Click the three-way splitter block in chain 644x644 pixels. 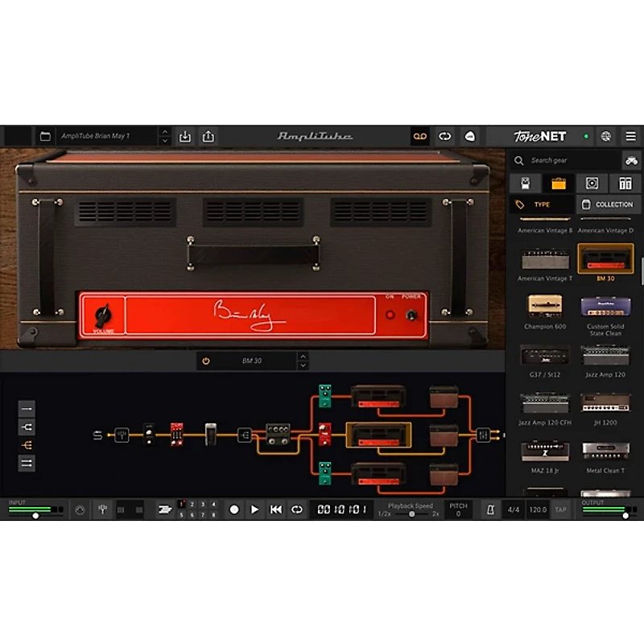[x=245, y=435]
